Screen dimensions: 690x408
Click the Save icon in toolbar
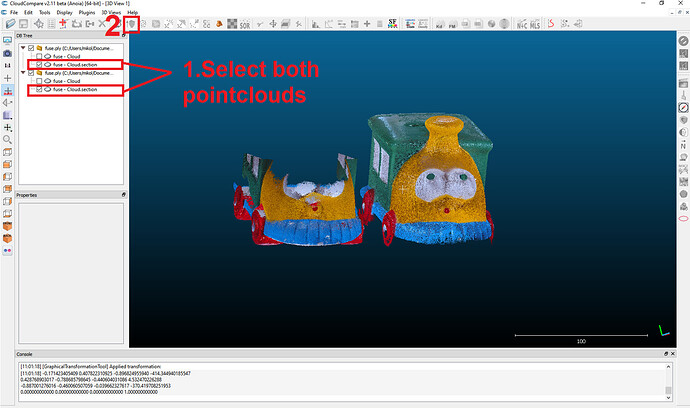(x=22, y=23)
